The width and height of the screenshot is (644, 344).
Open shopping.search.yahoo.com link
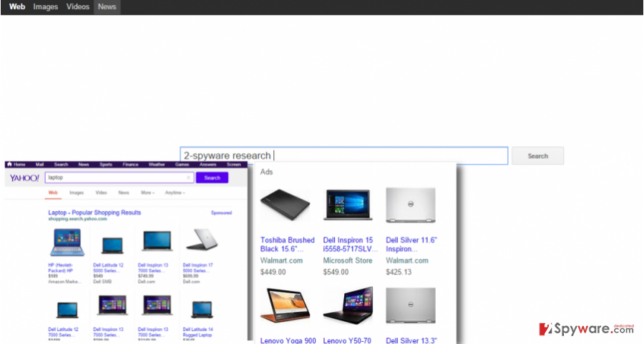pos(77,220)
